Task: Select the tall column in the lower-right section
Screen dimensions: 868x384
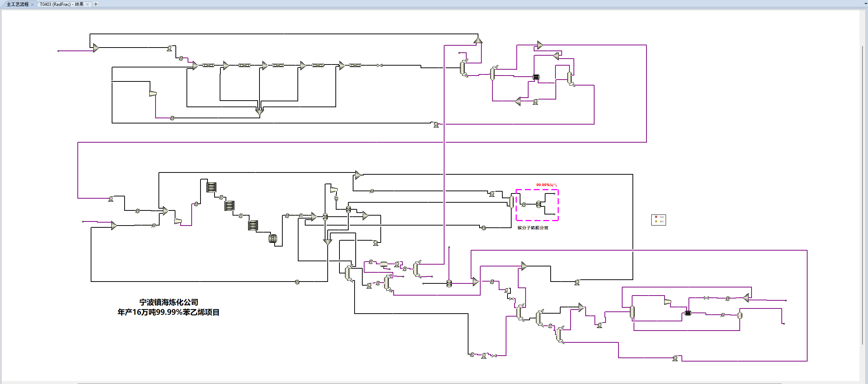Action: click(x=632, y=312)
